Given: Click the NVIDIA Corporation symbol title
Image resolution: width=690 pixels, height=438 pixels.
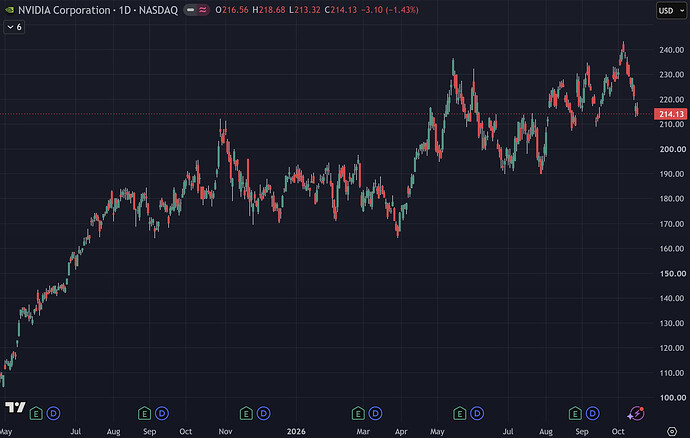Looking at the screenshot, I should [x=64, y=10].
